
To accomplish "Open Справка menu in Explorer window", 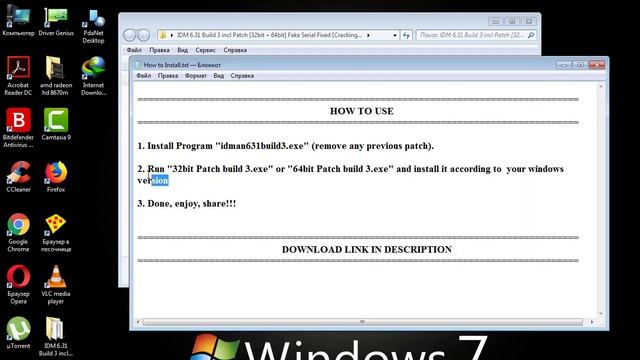I will click(235, 50).
